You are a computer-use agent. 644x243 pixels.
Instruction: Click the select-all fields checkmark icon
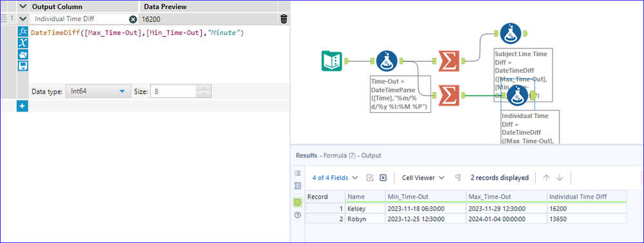(x=369, y=178)
